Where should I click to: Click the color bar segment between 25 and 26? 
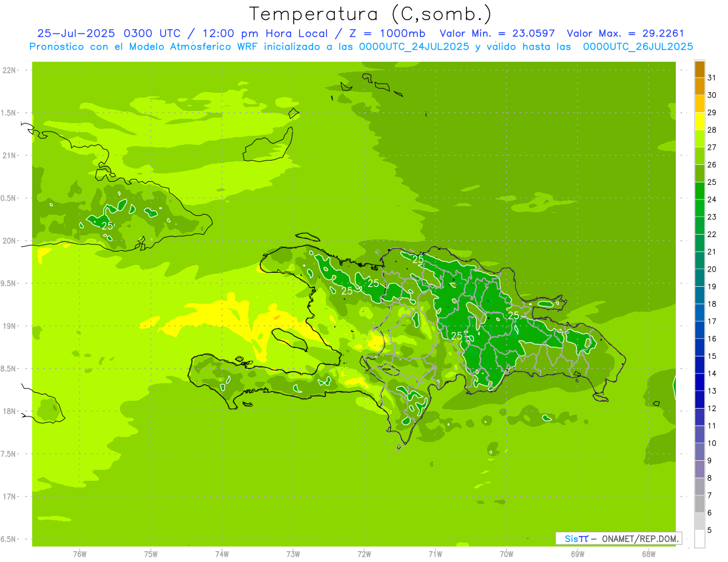pyautogui.click(x=699, y=173)
